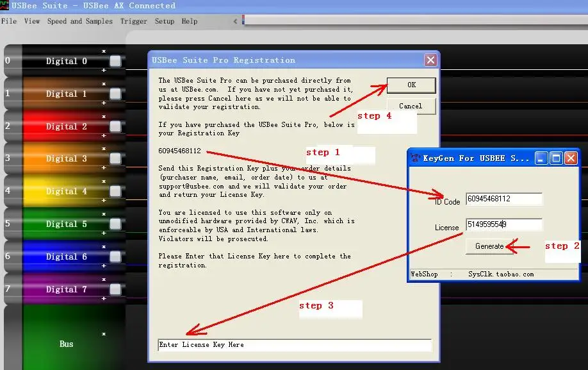Viewport: 588px width, 370px height.
Task: Click the channel 0 number handle
Action: click(12, 60)
